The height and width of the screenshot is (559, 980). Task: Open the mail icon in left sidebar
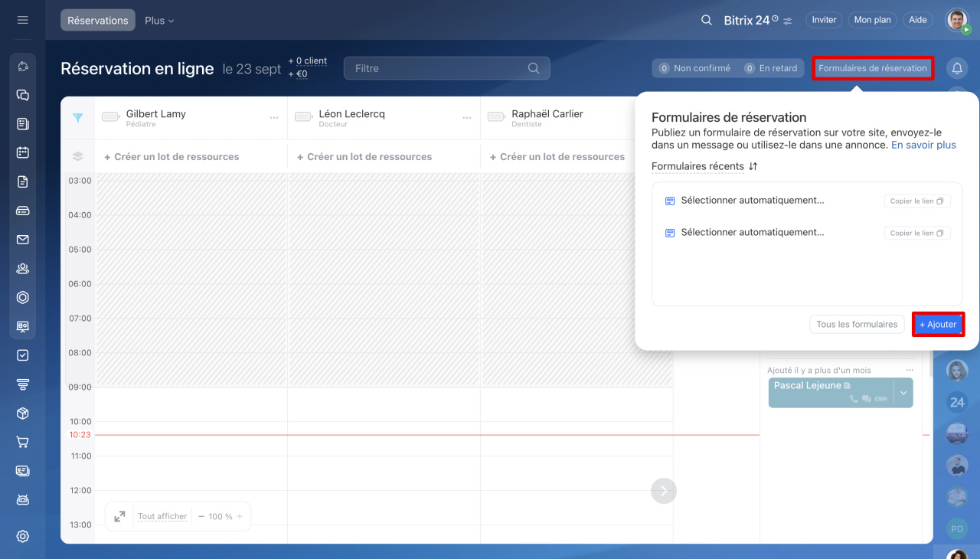23,240
